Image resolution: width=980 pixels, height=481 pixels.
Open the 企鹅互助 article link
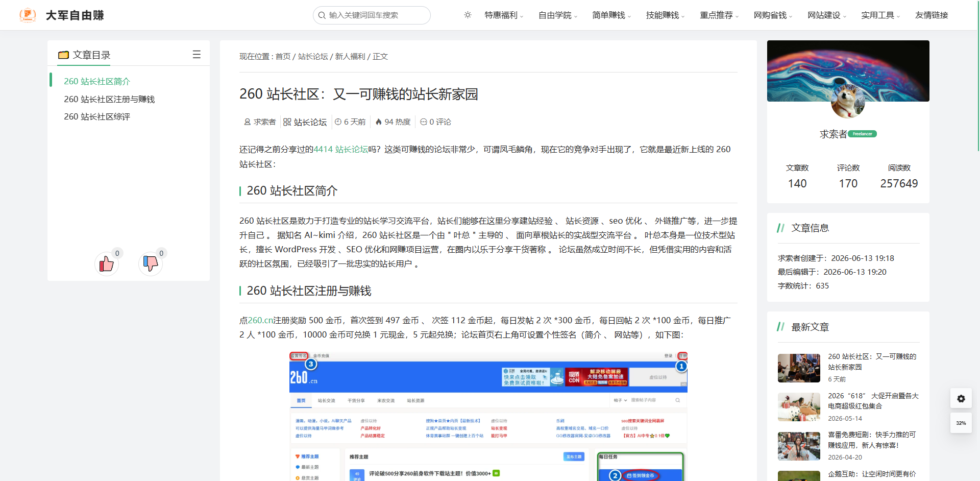click(872, 474)
